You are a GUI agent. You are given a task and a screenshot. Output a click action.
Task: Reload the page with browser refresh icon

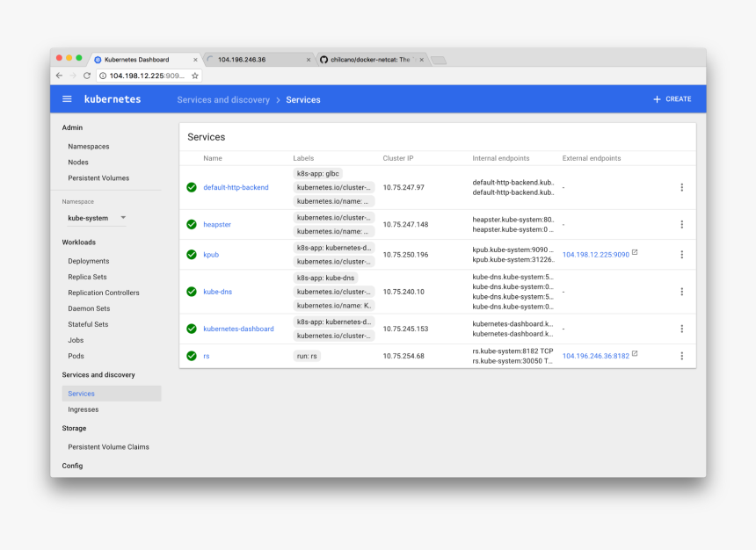click(87, 76)
